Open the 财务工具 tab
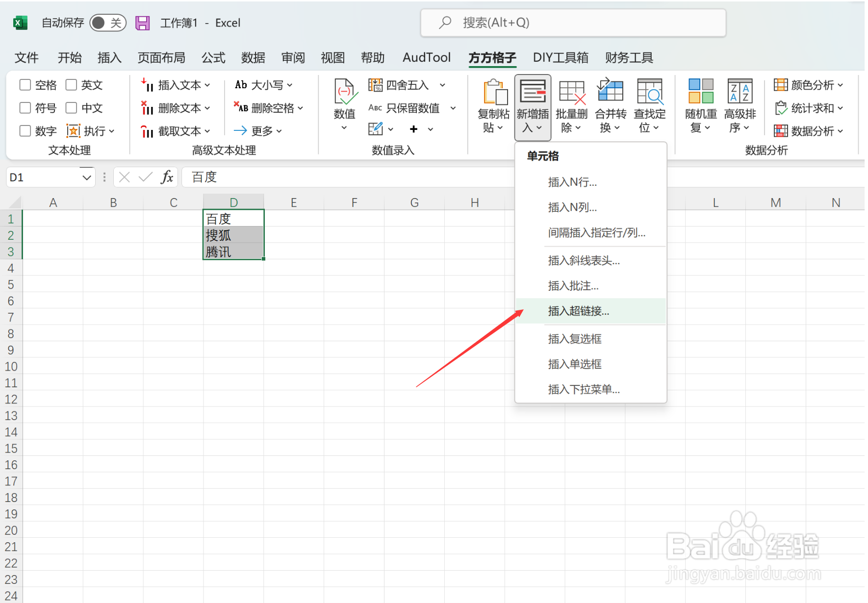Viewport: 868px width, 603px height. click(x=629, y=58)
